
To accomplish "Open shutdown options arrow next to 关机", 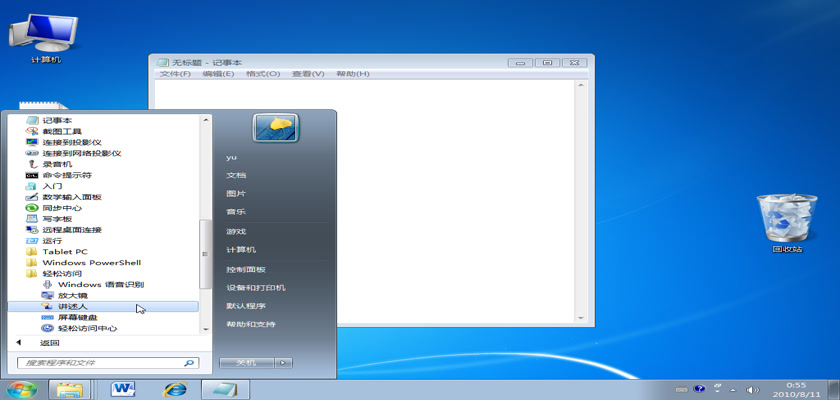I will tap(285, 362).
